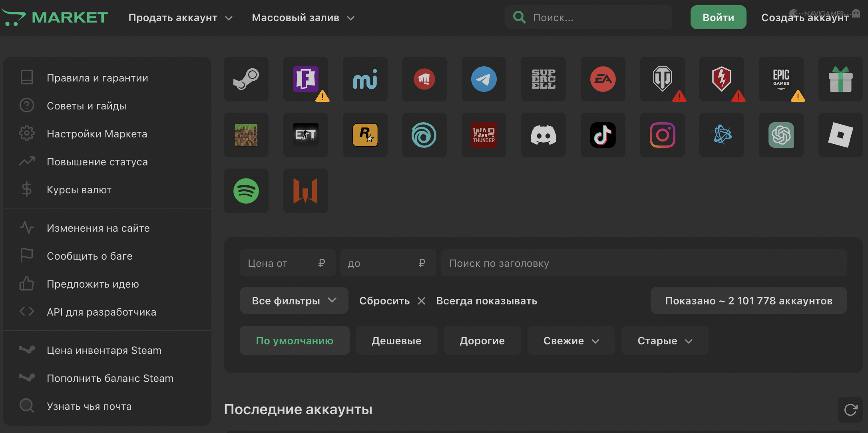Screen dimensions: 868x433
Task: Select the Ubisoft accounts icon
Action: pos(424,135)
